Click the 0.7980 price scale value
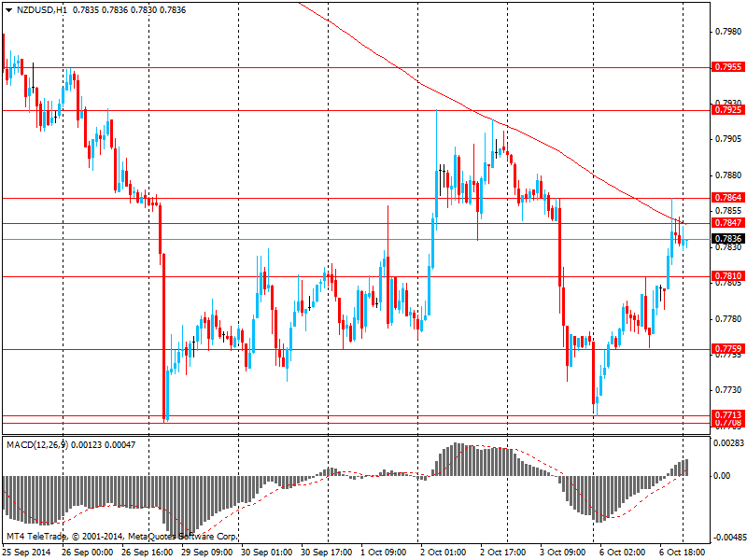The height and width of the screenshot is (560, 747). (x=728, y=32)
